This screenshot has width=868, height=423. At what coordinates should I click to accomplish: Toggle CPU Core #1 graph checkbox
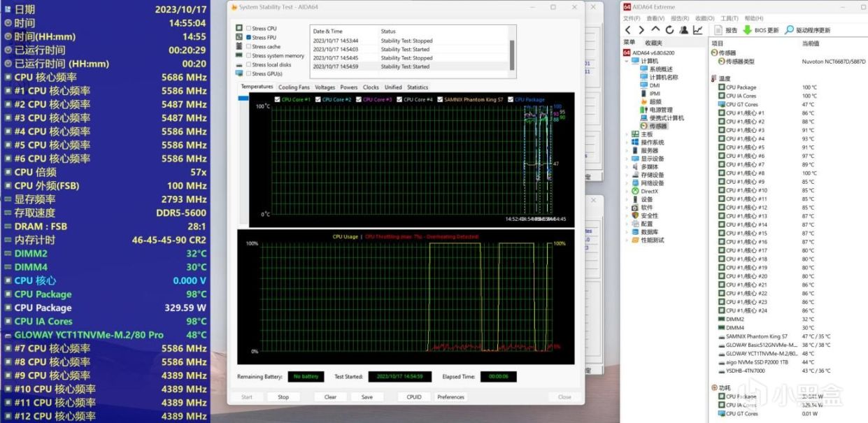pyautogui.click(x=278, y=99)
